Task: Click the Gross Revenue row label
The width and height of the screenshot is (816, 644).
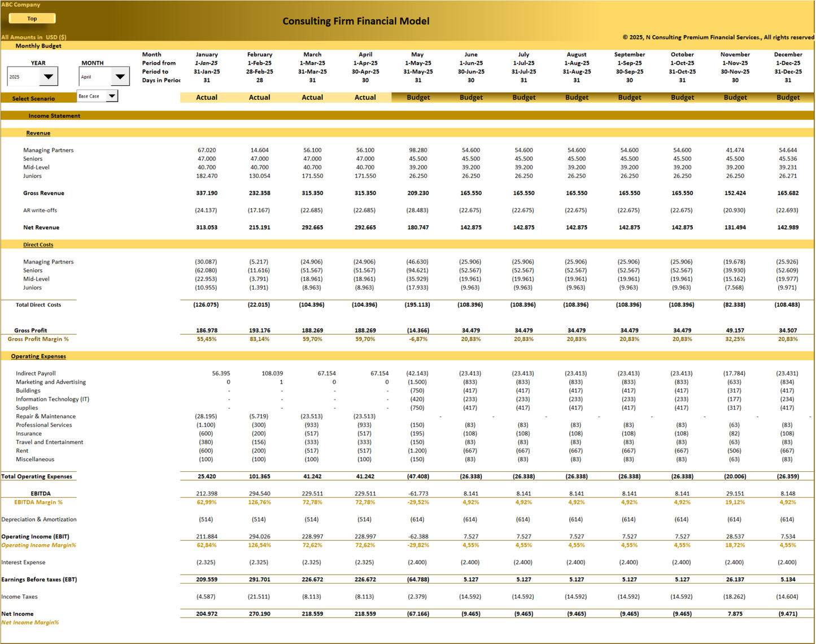Action: coord(43,193)
